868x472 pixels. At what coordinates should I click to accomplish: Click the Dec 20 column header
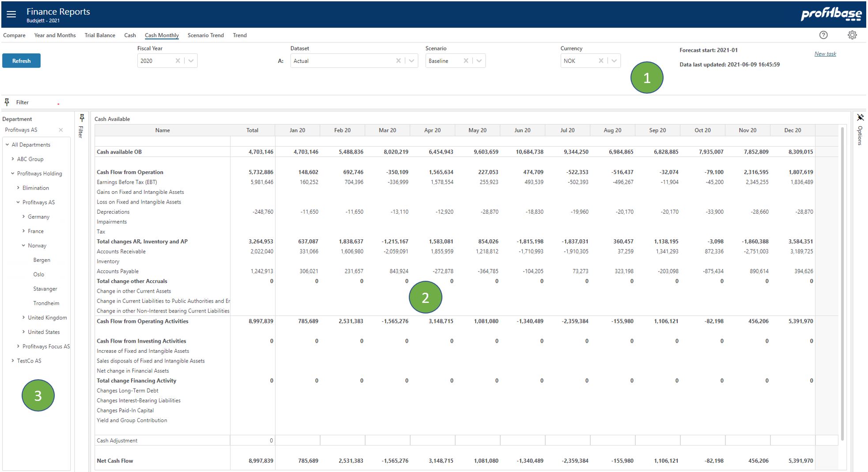[x=793, y=130]
